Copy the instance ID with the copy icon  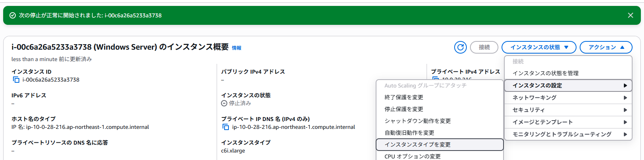point(16,80)
